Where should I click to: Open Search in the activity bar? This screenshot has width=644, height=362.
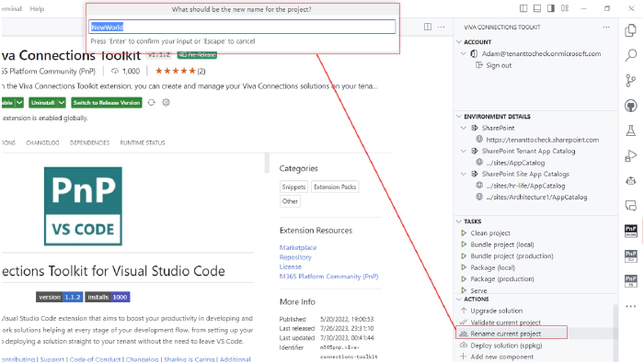tap(630, 55)
